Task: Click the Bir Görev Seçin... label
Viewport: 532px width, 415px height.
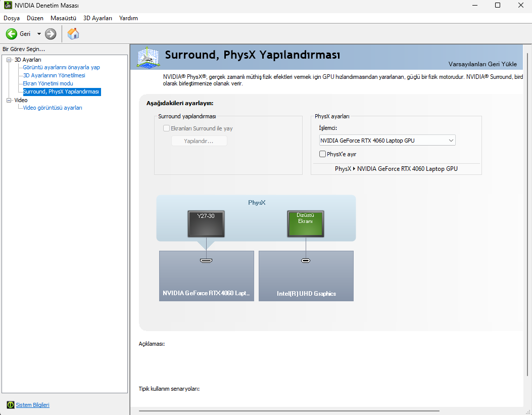Action: tap(24, 49)
